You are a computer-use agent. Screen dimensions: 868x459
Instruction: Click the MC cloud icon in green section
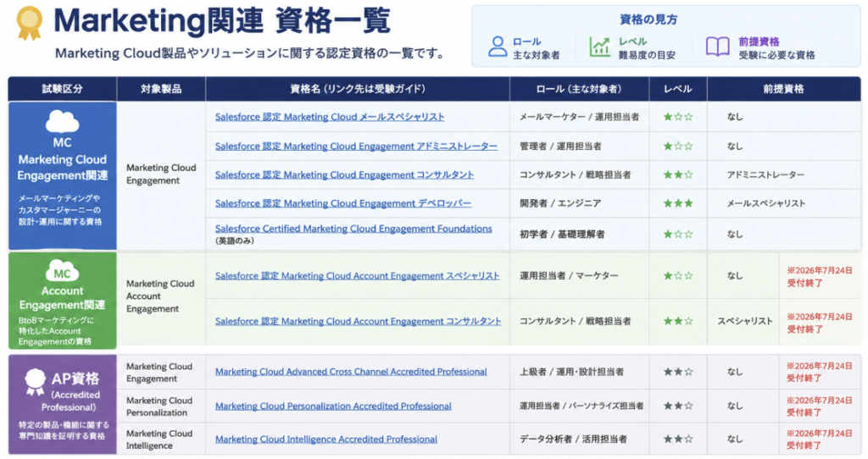click(x=62, y=272)
